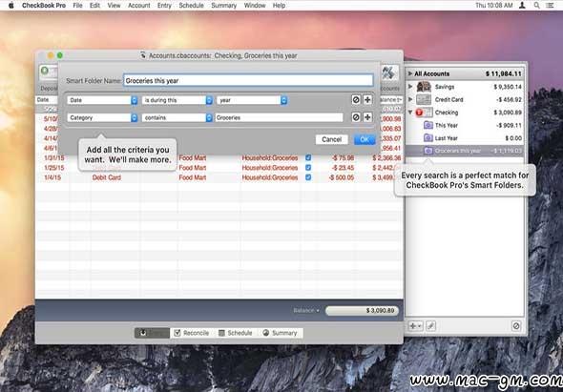Click the Accounts tools icon in the toolbar

tap(389, 72)
